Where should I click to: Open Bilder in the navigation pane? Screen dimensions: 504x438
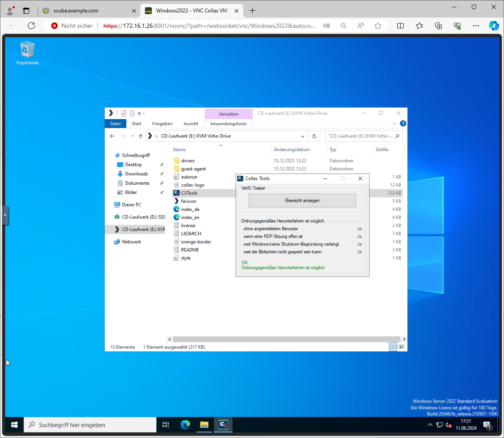[131, 193]
